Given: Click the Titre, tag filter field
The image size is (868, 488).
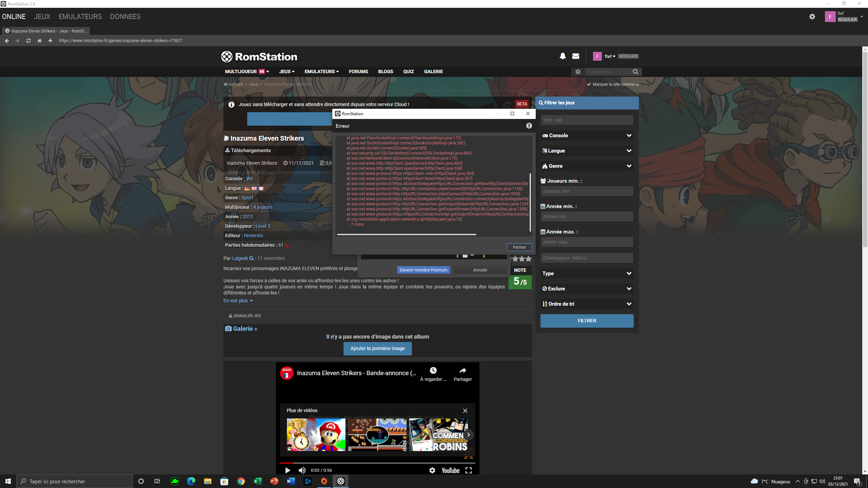Looking at the screenshot, I should 587,120.
